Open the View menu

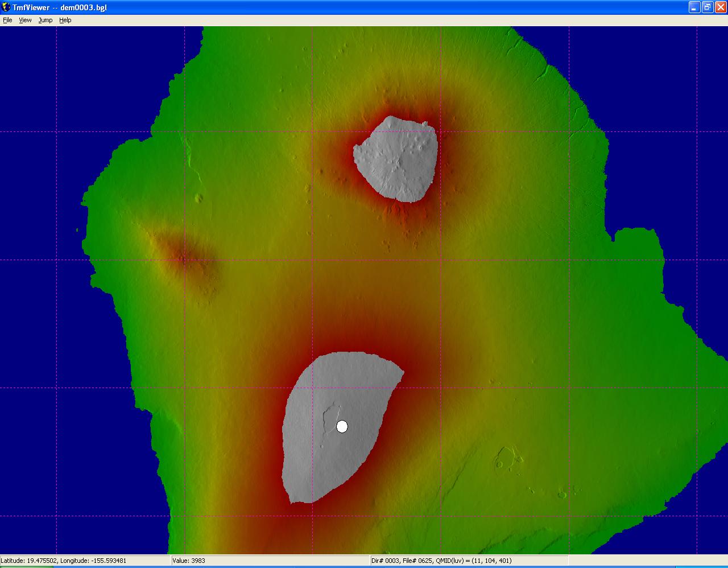[26, 20]
